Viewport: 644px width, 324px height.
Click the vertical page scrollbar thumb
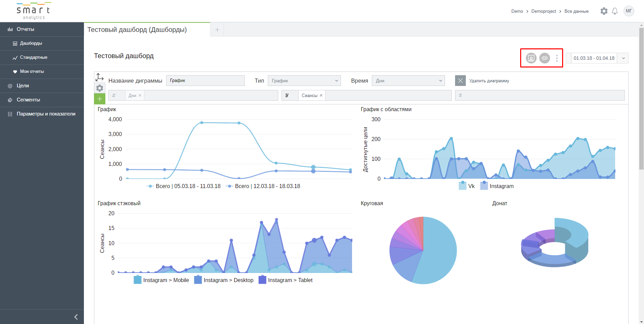(641, 99)
